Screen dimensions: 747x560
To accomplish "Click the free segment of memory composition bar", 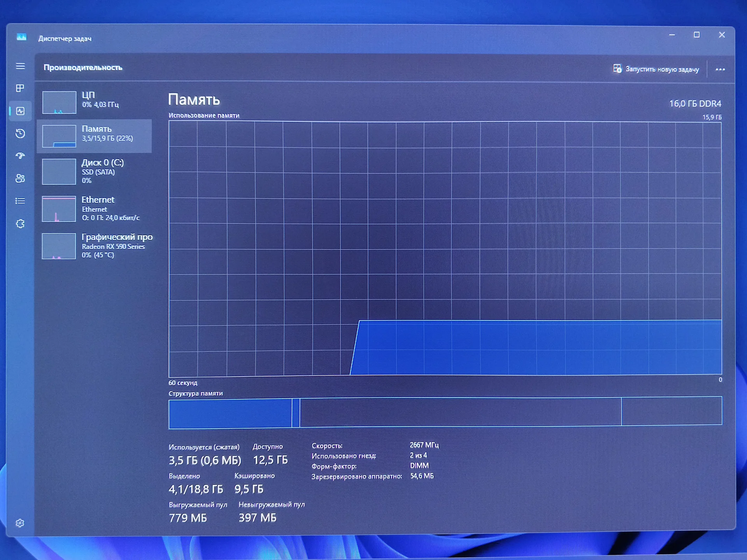I will click(672, 411).
